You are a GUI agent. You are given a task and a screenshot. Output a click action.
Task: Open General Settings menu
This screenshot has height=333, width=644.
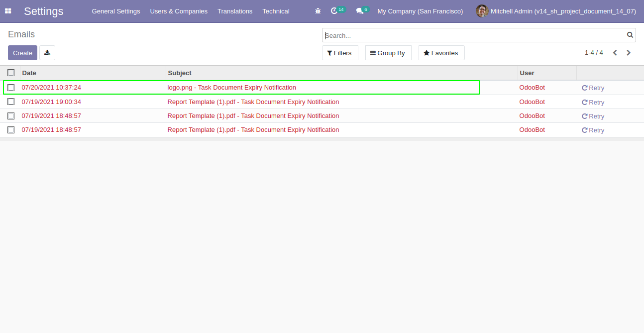tap(116, 11)
